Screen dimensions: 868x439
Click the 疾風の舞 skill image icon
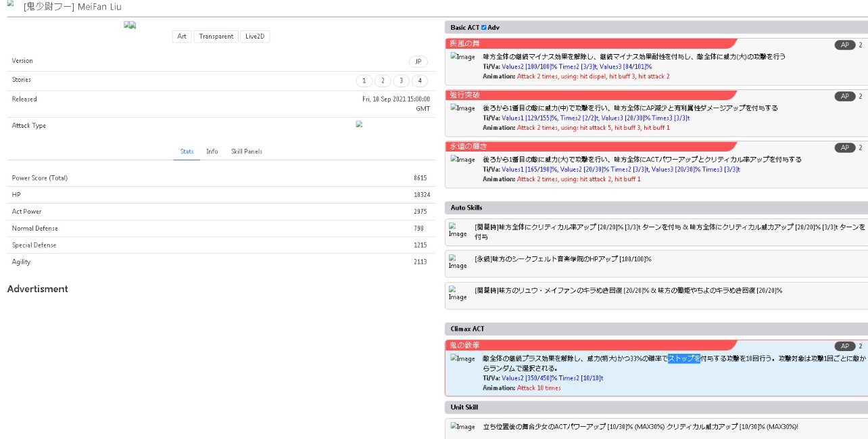coord(462,57)
